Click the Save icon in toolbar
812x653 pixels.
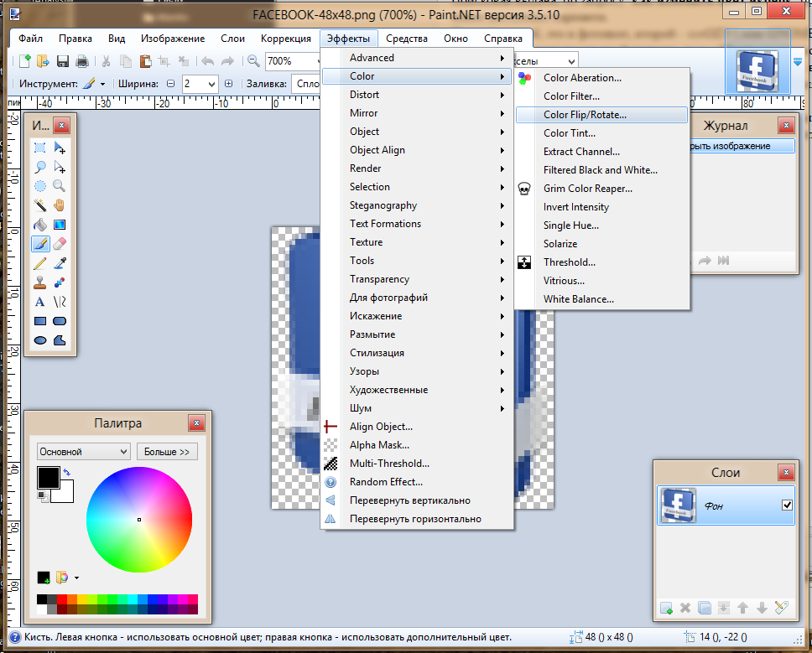pos(63,61)
